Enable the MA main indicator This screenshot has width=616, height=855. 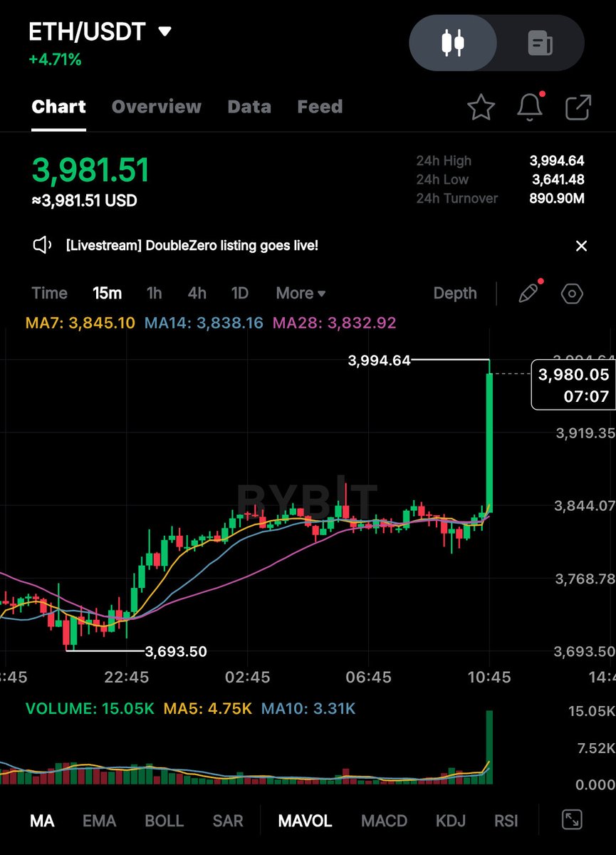tap(42, 821)
